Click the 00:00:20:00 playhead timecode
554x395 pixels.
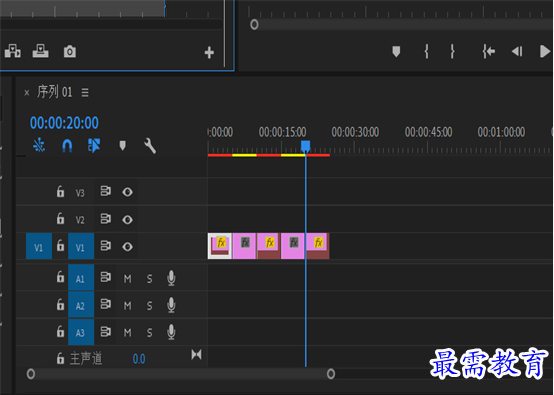(64, 123)
